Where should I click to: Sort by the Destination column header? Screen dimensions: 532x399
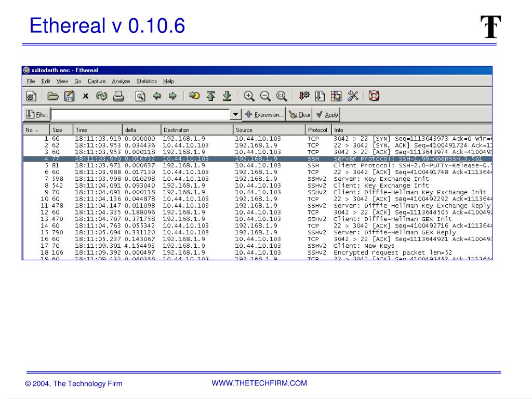197,130
